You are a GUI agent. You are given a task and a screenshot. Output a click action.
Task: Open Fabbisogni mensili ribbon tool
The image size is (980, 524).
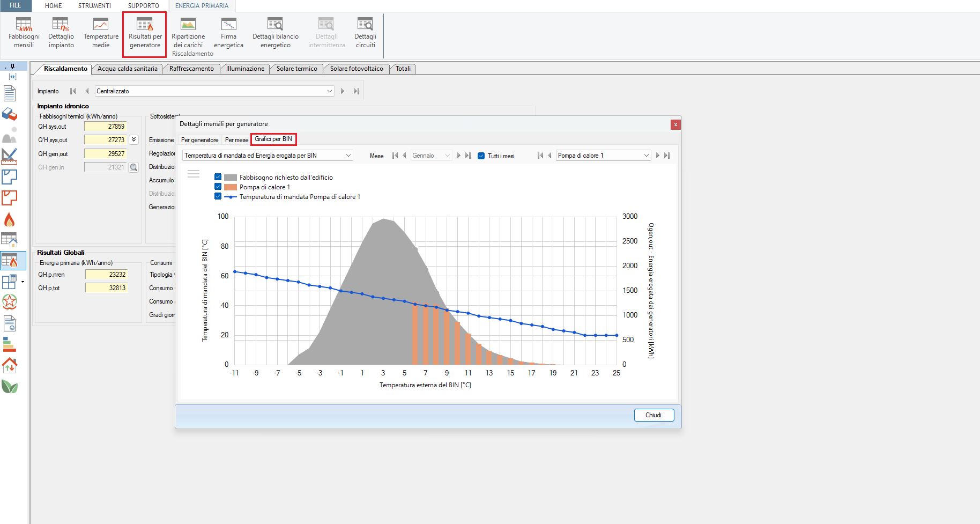coord(24,33)
